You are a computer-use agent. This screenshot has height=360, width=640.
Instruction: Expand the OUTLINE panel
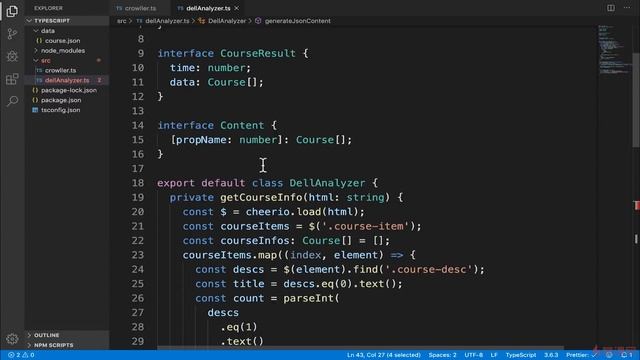pos(47,335)
